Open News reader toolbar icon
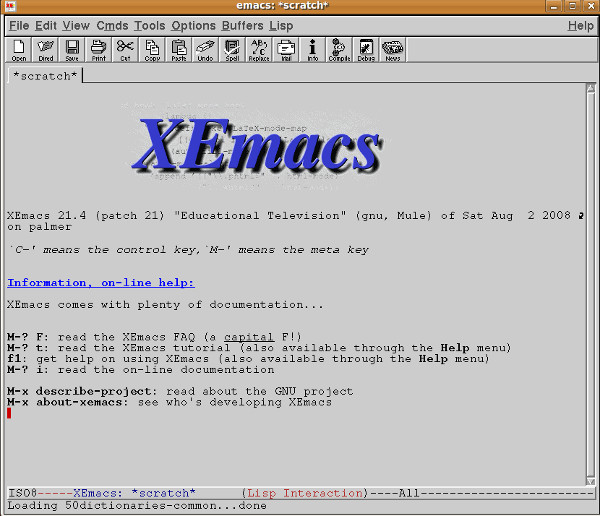The height and width of the screenshot is (516, 600). tap(393, 50)
